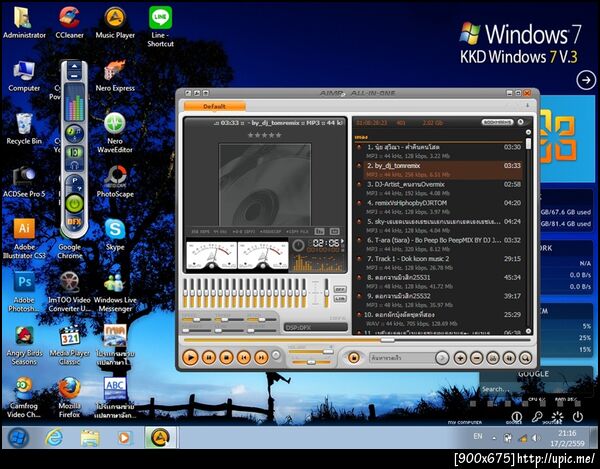Select track '2. by_dj_tomremix'
The image size is (600, 469).
(x=439, y=170)
